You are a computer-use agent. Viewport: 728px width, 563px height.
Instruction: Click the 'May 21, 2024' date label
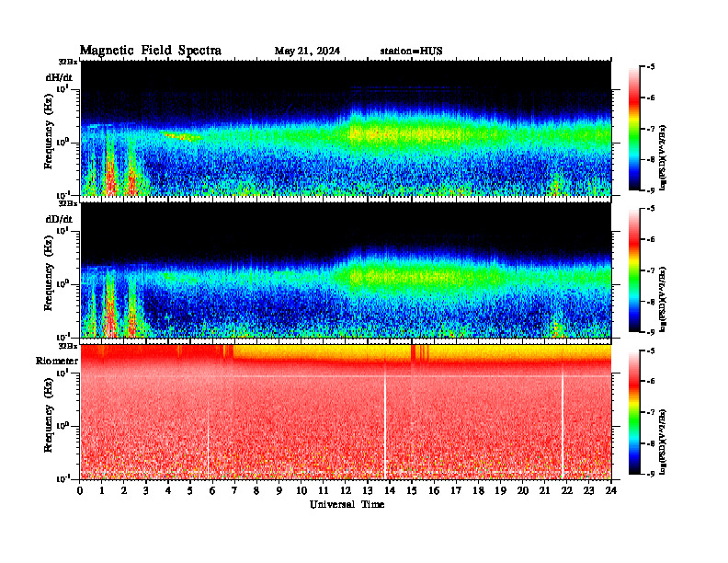(307, 51)
